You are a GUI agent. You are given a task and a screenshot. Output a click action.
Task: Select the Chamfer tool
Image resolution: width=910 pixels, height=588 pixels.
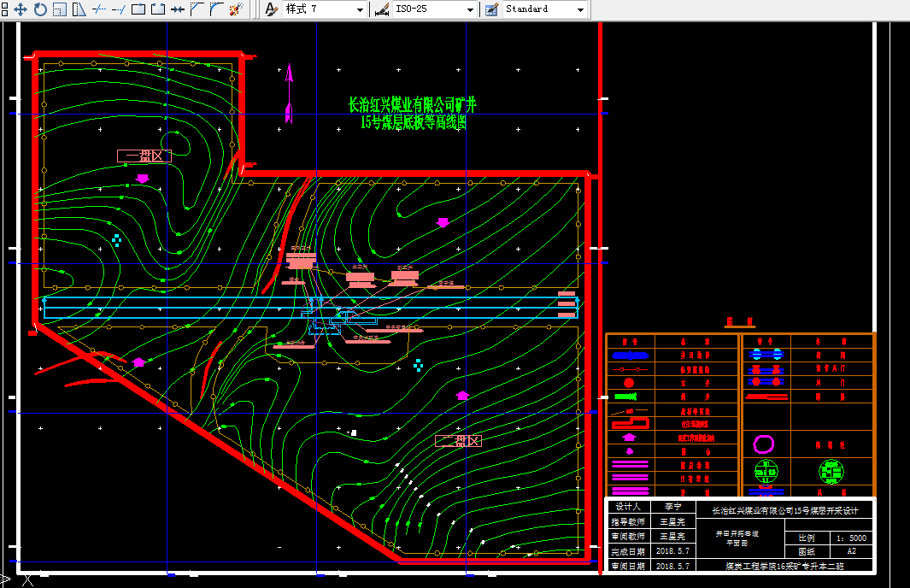(197, 9)
